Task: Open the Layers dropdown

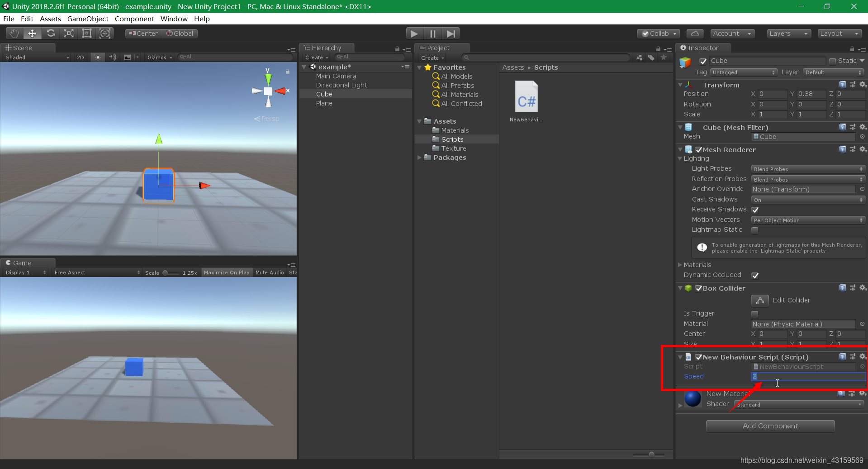Action: [789, 33]
